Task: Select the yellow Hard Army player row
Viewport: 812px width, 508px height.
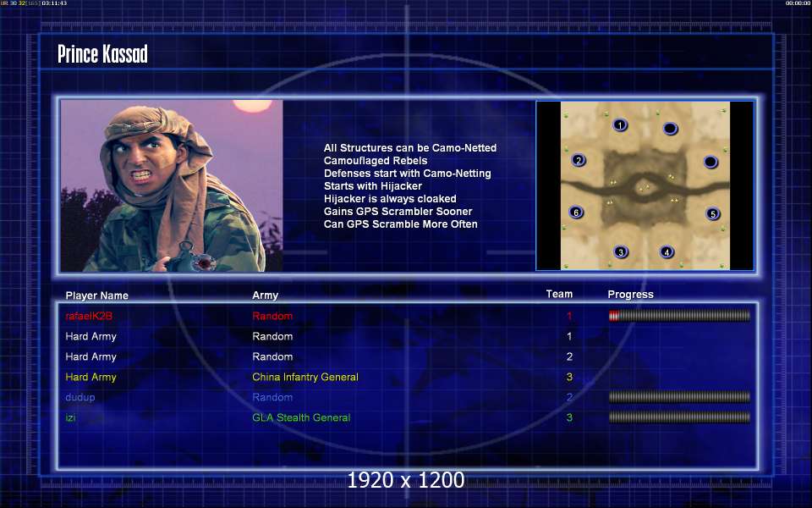Action: coord(407,377)
